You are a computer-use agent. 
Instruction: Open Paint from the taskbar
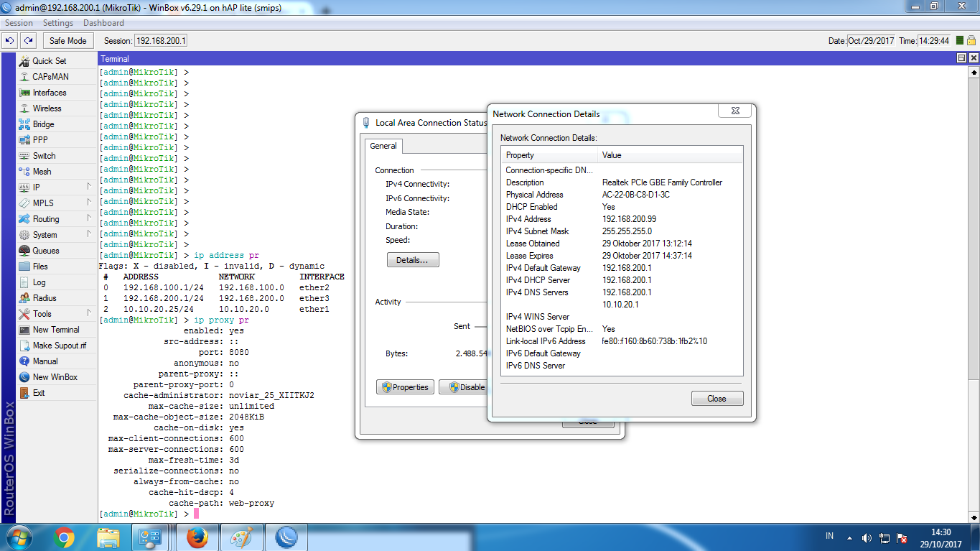pyautogui.click(x=241, y=537)
